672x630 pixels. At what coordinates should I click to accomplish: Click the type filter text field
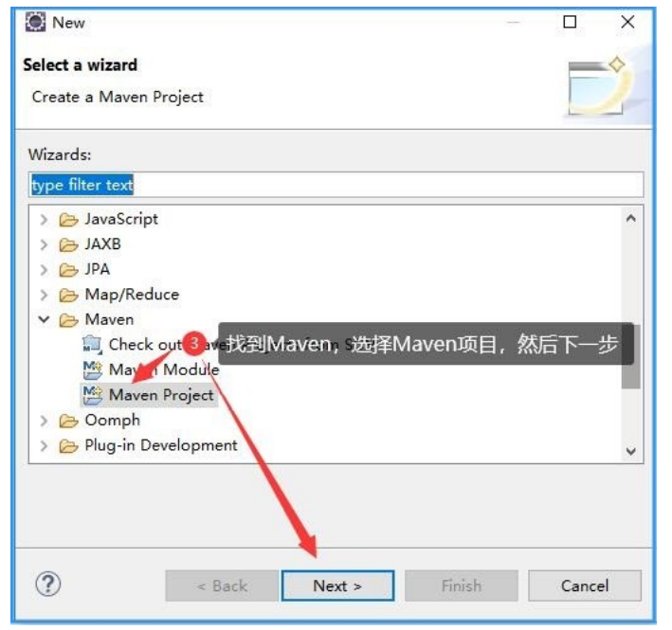[336, 185]
